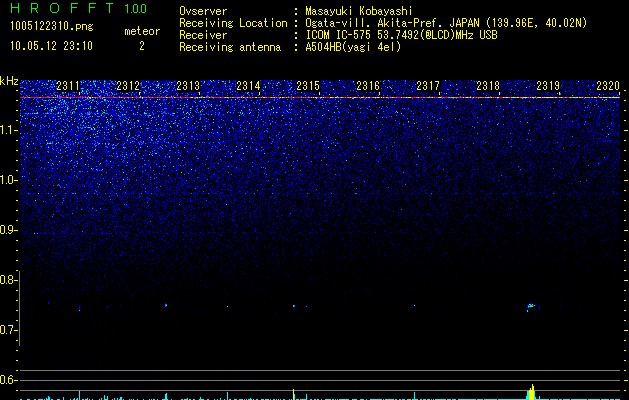The height and width of the screenshot is (400, 629).
Task: Click the 2313 time marker
Action: (x=188, y=86)
